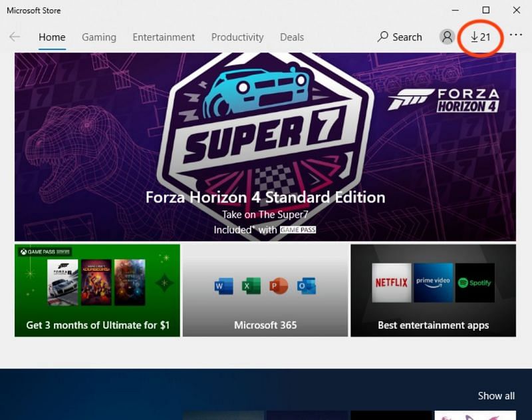The image size is (532, 420).
Task: Click the Search magnifier button
Action: tap(400, 37)
